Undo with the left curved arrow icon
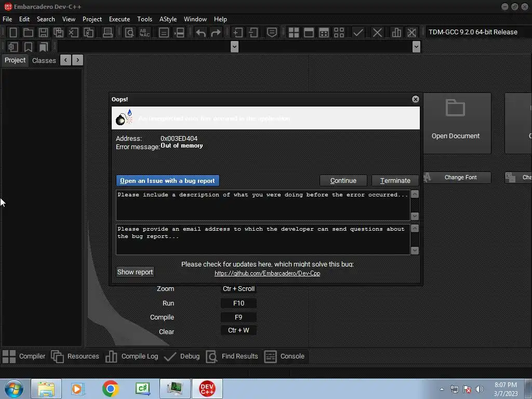Viewport: 532px width, 399px height. pos(201,33)
